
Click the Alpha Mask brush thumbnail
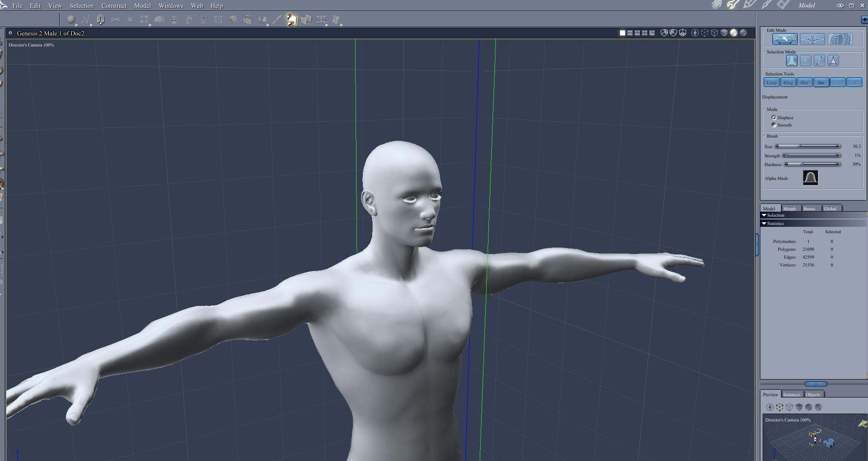pos(811,178)
